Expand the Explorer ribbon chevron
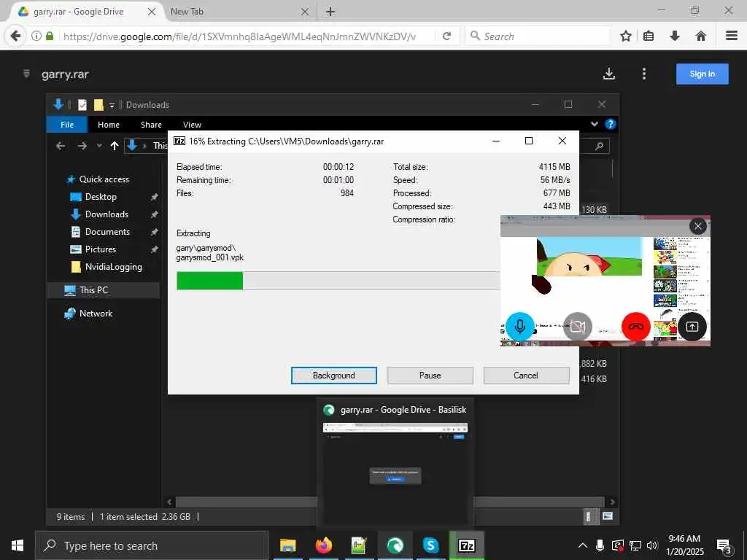Screen dimensions: 747x560 click(x=595, y=124)
